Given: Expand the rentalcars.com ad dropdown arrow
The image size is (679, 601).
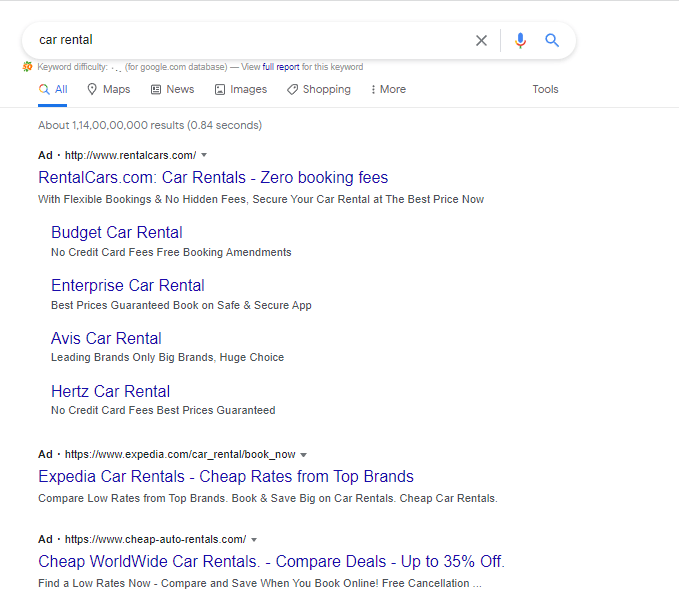Looking at the screenshot, I should pyautogui.click(x=204, y=155).
